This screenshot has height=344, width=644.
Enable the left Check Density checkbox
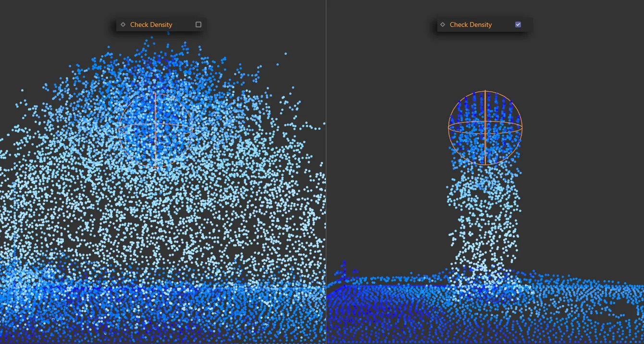[x=198, y=24]
